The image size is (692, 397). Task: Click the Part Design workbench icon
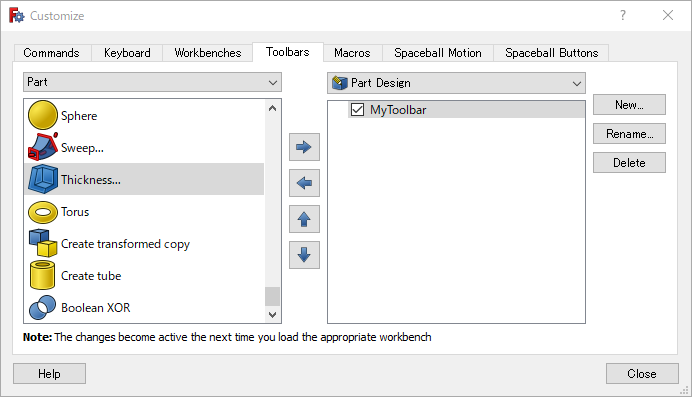pos(340,83)
